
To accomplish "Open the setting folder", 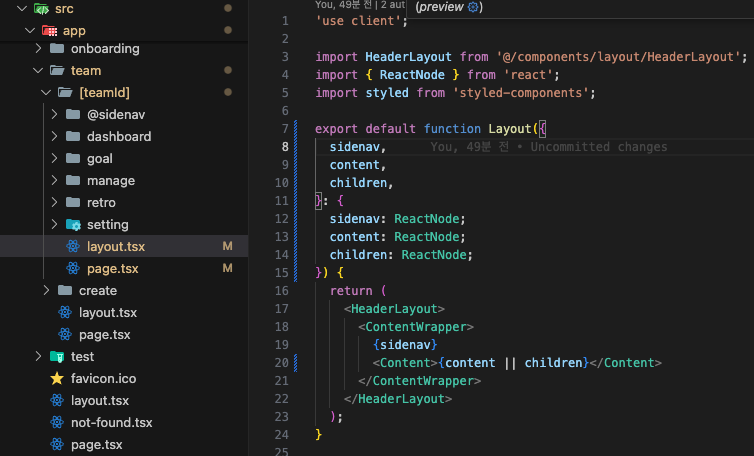I will click(108, 225).
